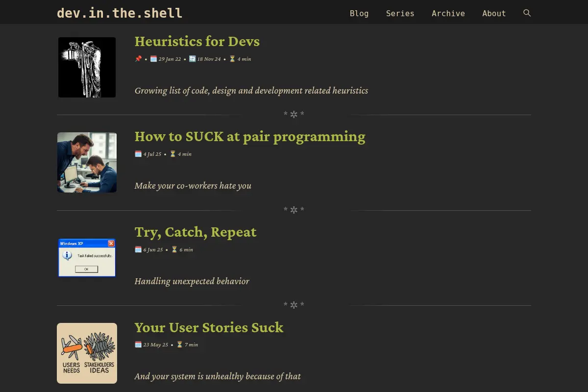
Task: Click the update icon beside 18 Nov 24
Action: pyautogui.click(x=193, y=59)
